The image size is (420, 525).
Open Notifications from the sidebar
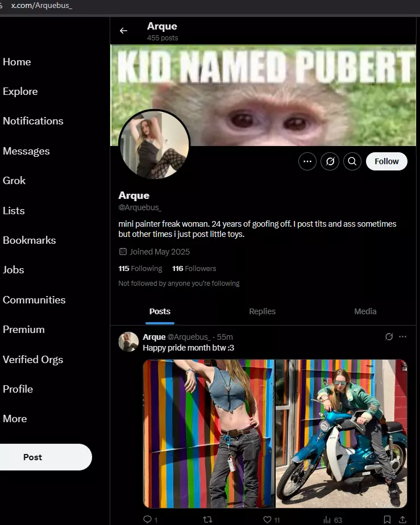point(33,121)
